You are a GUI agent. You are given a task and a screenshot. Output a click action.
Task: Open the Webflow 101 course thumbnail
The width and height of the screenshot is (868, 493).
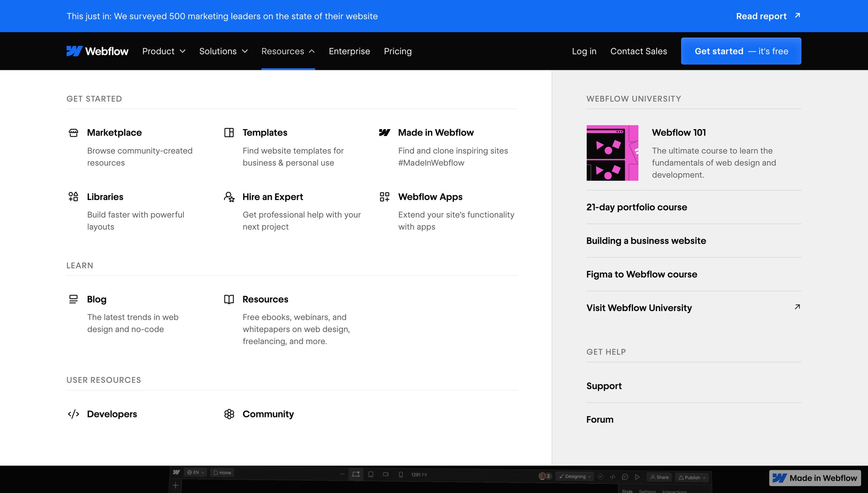tap(612, 153)
